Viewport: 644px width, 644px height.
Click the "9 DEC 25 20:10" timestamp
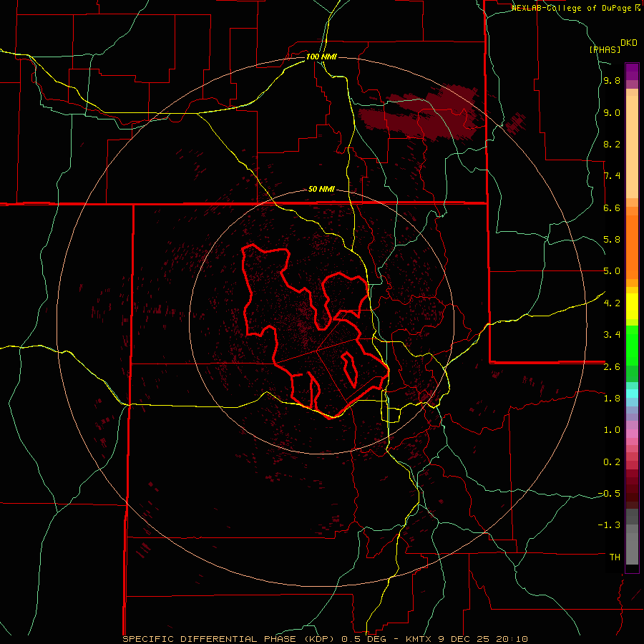[484, 639]
